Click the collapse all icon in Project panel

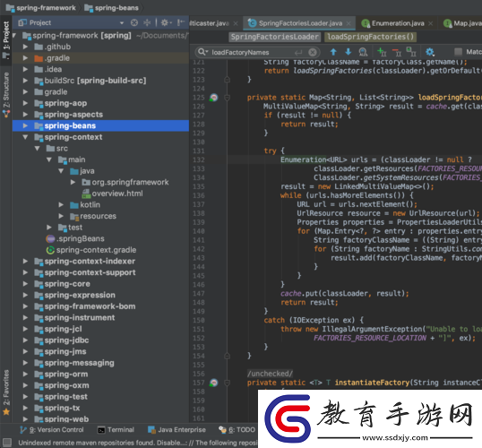pos(147,22)
